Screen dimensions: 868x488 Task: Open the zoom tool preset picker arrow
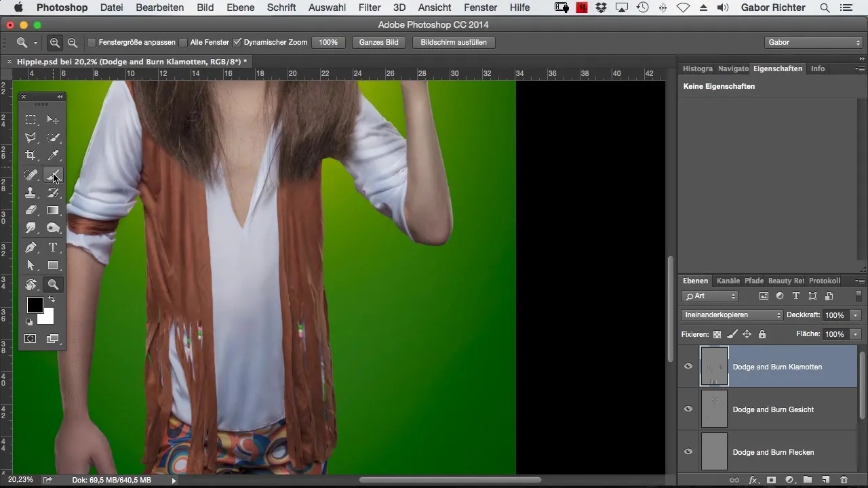[x=35, y=43]
